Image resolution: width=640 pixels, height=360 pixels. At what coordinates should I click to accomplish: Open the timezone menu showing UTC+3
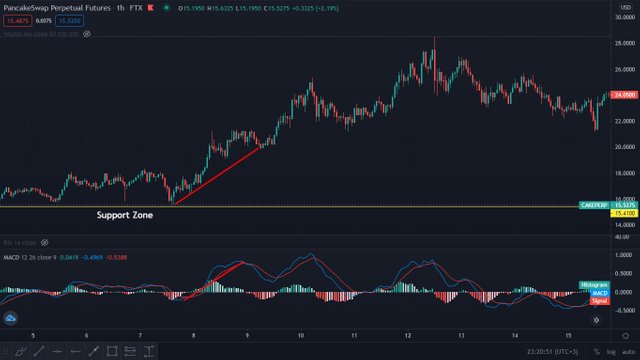click(x=553, y=351)
